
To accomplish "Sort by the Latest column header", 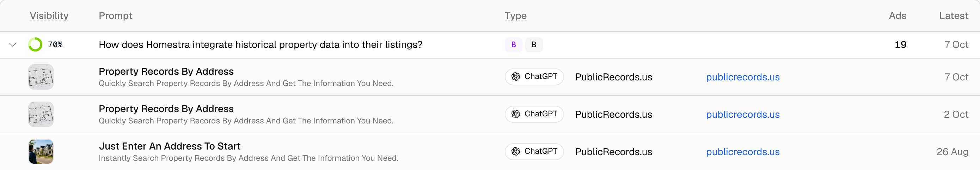I will 953,16.
